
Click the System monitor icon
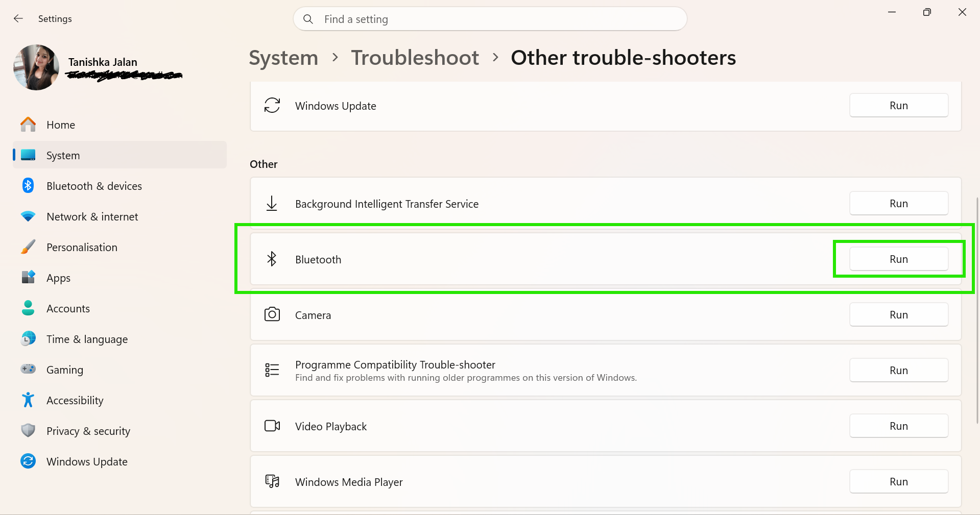point(28,155)
